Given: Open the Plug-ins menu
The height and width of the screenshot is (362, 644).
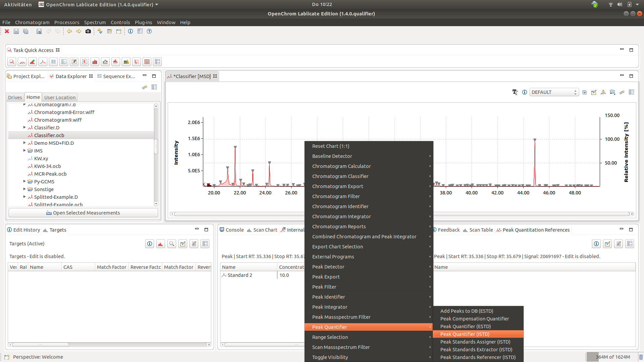Looking at the screenshot, I should tap(143, 22).
